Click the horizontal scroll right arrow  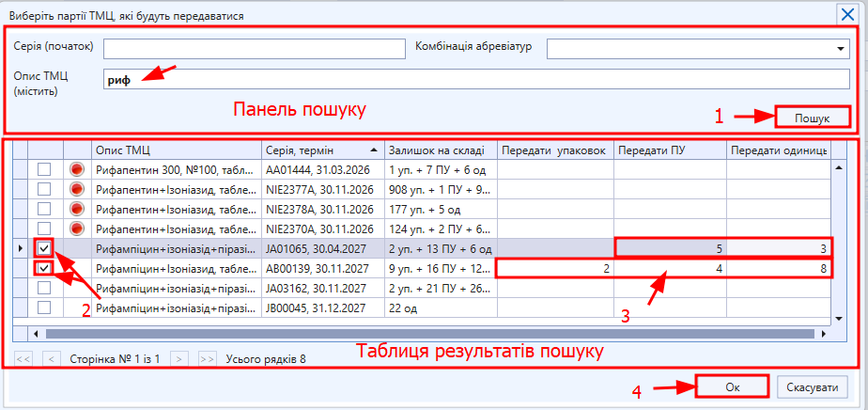823,334
